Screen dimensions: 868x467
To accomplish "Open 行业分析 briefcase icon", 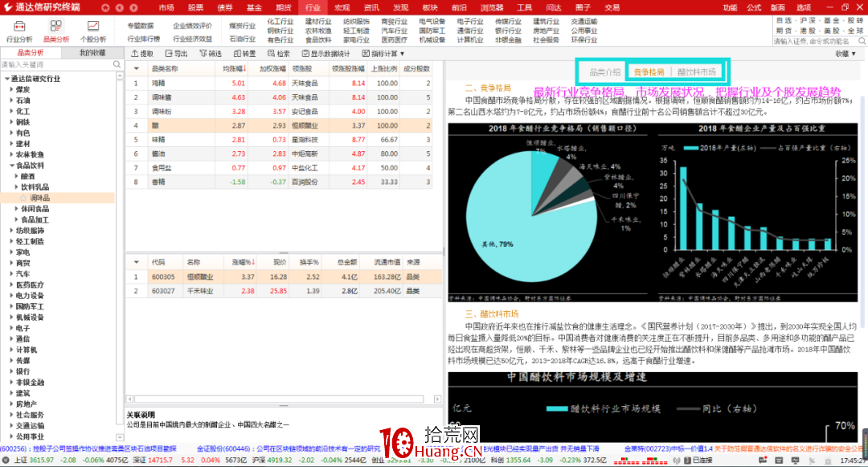I will click(19, 27).
